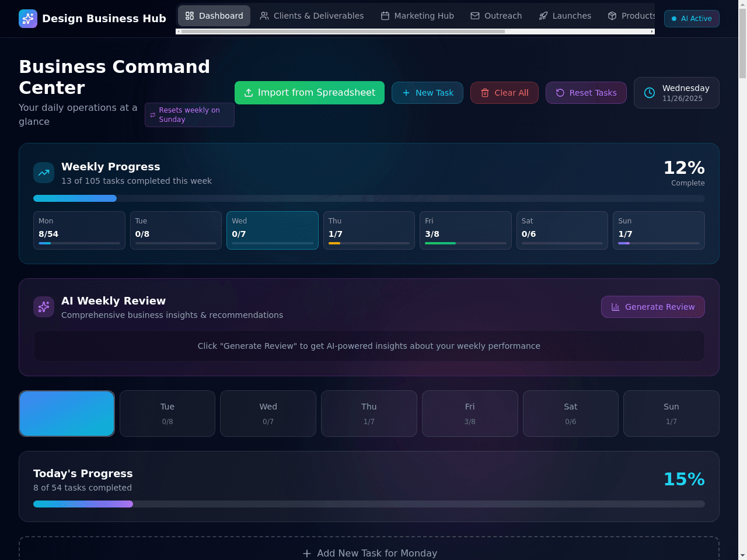Click Import from Spreadsheet button

[x=309, y=93]
